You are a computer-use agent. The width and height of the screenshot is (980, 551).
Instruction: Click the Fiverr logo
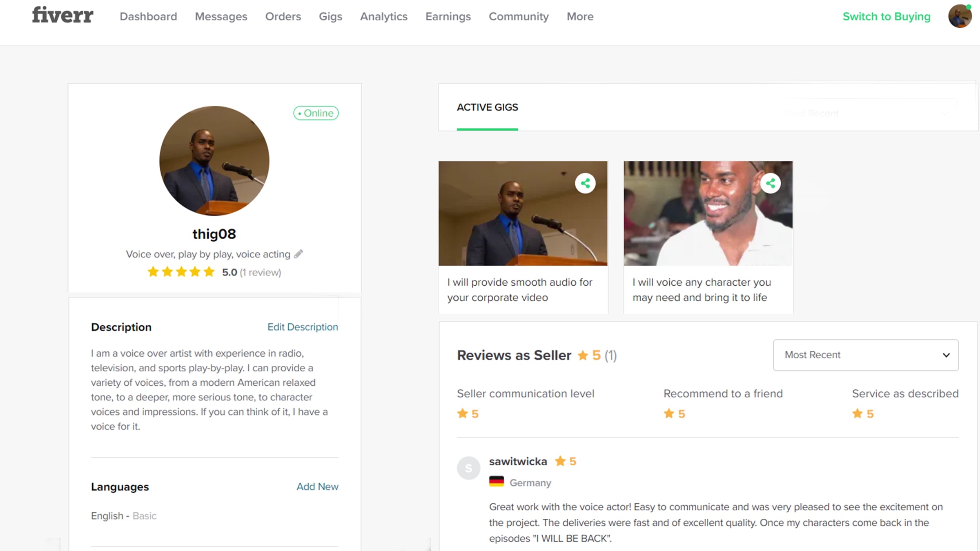pos(62,16)
